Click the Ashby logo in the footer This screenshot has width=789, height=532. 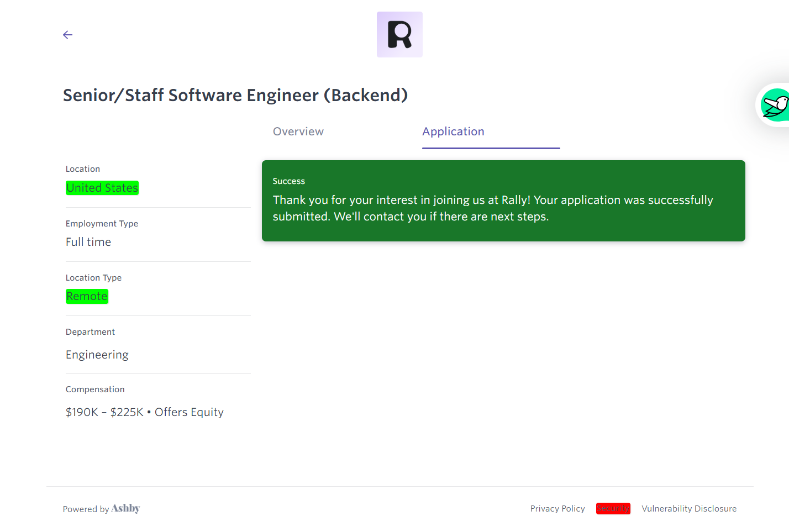pyautogui.click(x=125, y=509)
